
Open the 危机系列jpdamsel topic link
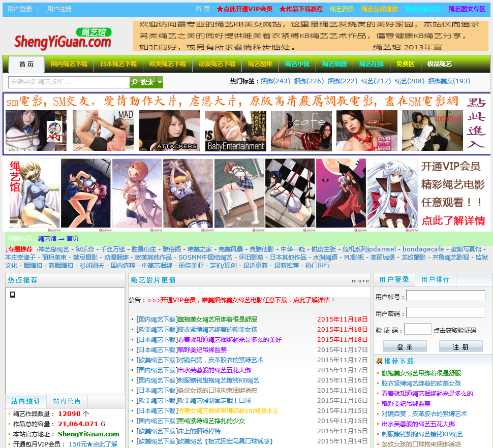(369, 249)
